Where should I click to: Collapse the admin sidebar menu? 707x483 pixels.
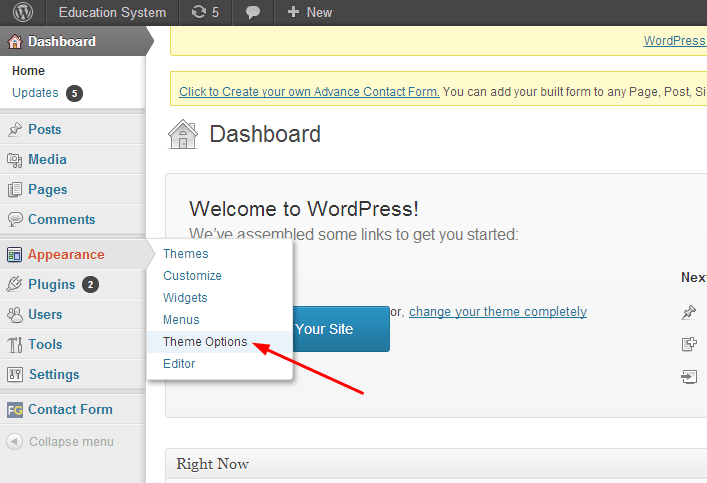click(60, 442)
